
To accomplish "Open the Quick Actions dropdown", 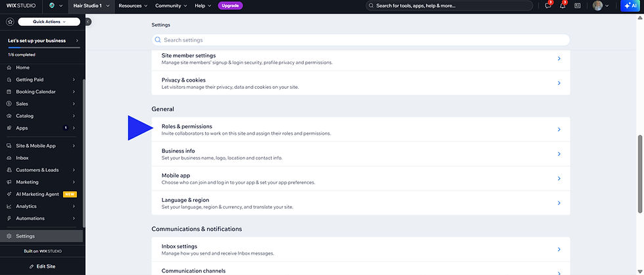I will [49, 22].
